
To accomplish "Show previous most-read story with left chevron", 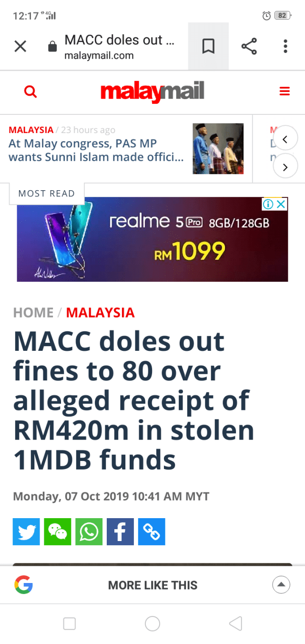I will point(285,139).
